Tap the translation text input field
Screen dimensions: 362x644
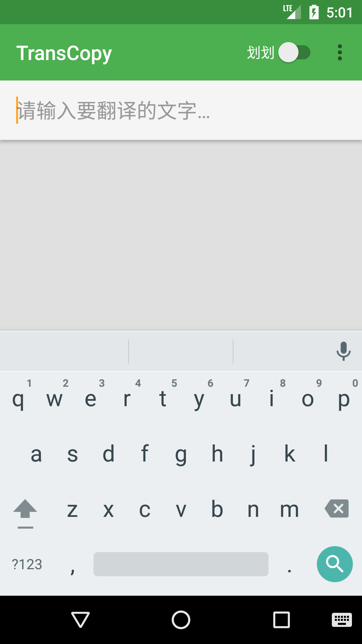pyautogui.click(x=181, y=110)
